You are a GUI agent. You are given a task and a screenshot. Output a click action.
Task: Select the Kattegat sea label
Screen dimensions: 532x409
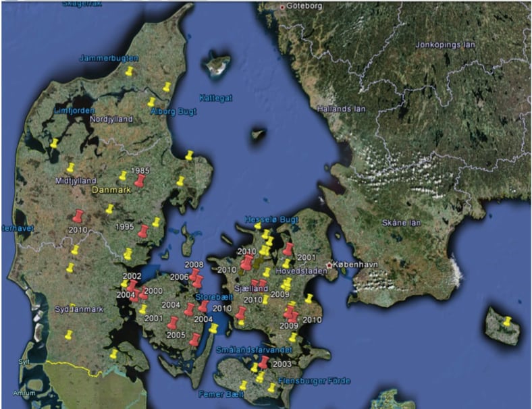pos(216,97)
